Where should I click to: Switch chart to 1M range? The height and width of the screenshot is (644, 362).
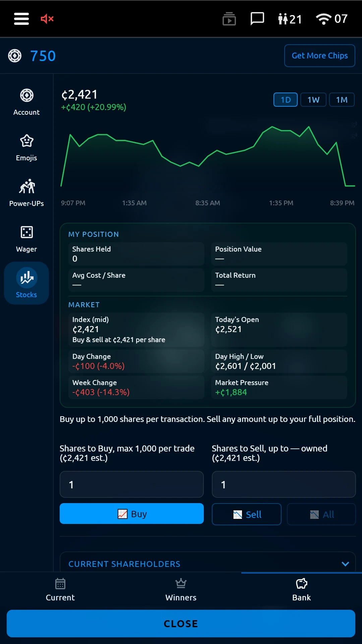tap(342, 100)
